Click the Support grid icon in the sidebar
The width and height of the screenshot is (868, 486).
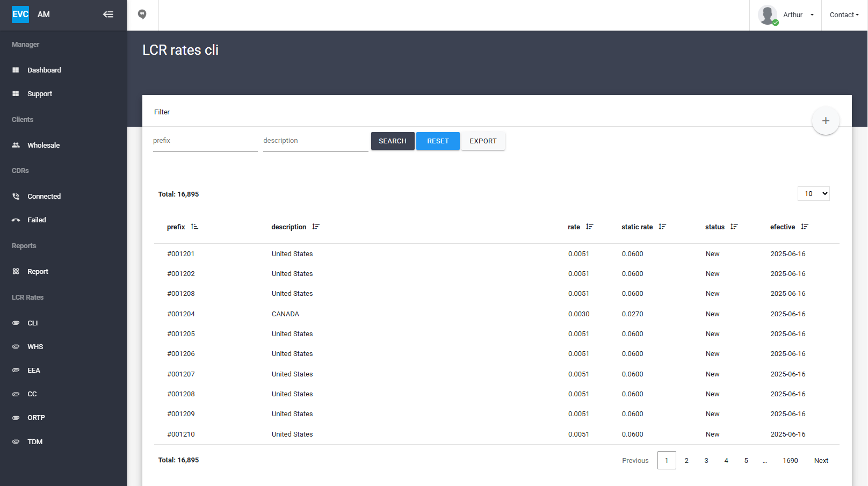click(x=16, y=93)
